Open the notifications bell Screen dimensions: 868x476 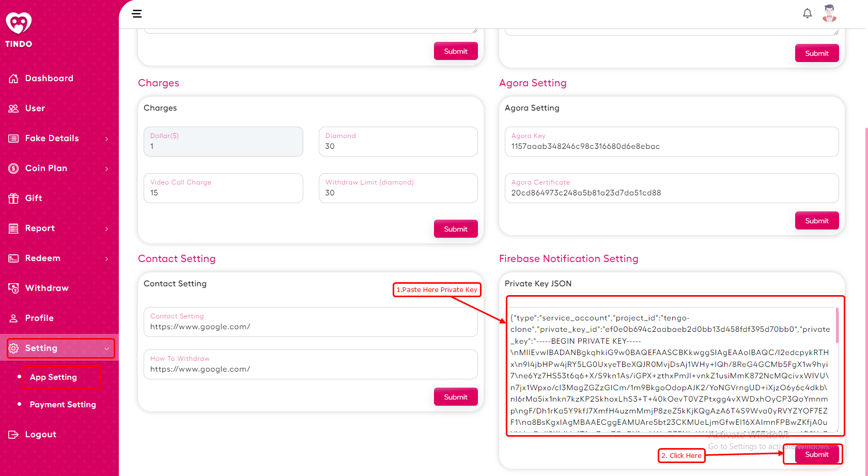coord(807,13)
